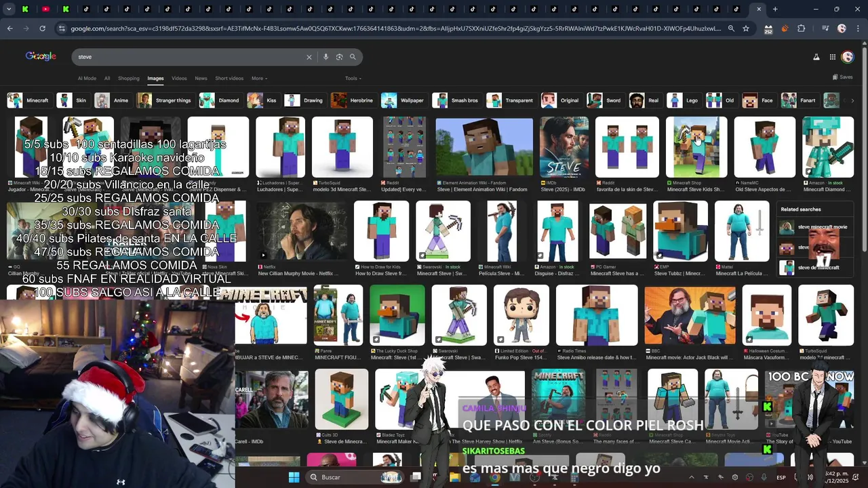This screenshot has height=488, width=868.
Task: Filter by the Minecraft chip
Action: click(x=28, y=100)
